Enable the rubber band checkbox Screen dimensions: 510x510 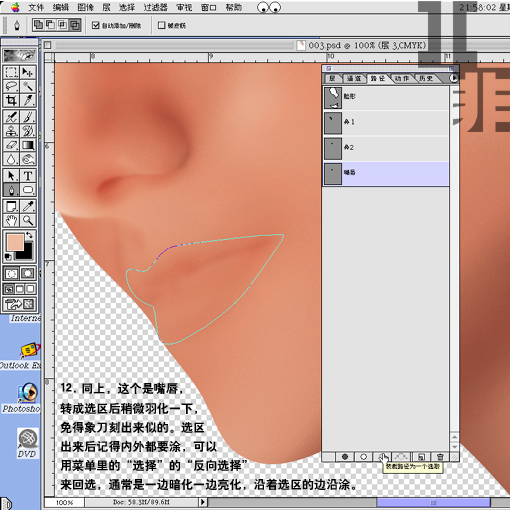162,25
